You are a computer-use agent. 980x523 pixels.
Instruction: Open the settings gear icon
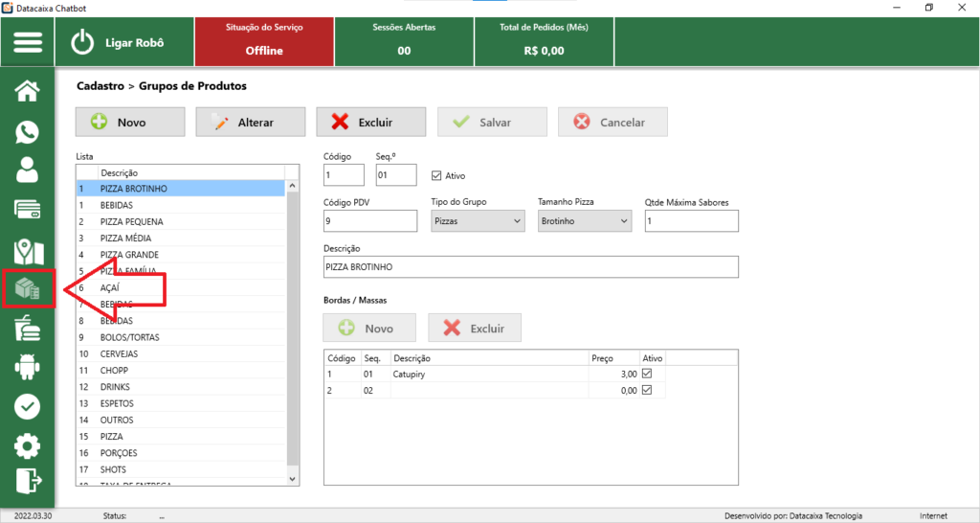click(x=28, y=445)
